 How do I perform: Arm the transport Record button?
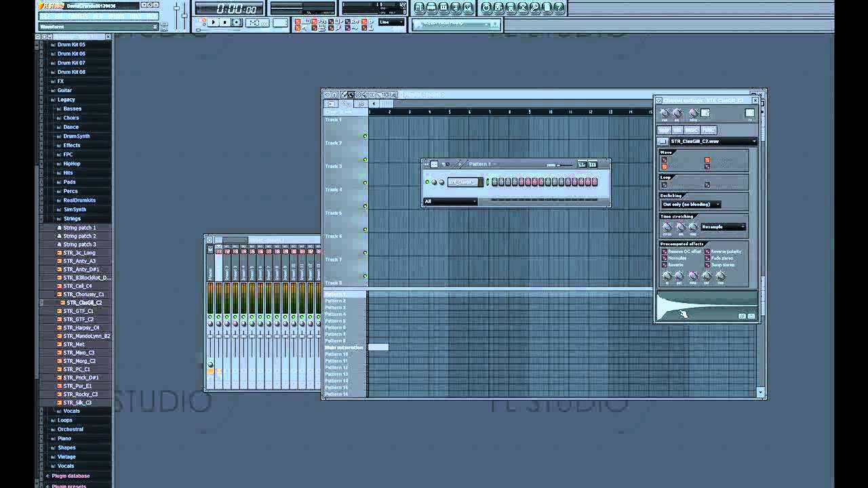[x=237, y=22]
